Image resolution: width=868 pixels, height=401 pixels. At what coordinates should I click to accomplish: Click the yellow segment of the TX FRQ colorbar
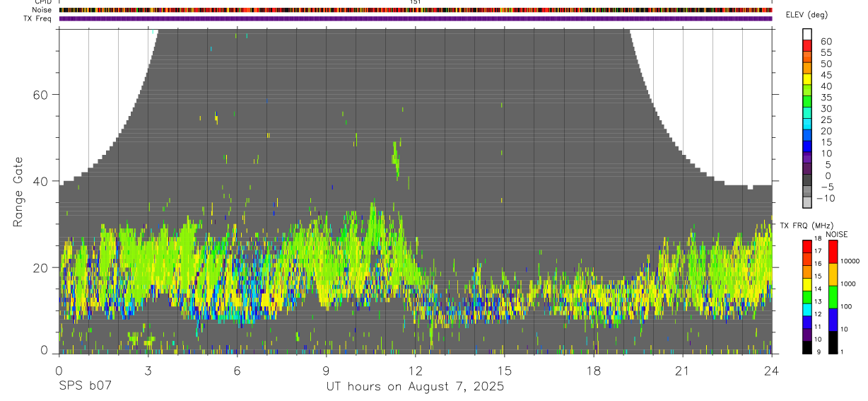tap(807, 285)
